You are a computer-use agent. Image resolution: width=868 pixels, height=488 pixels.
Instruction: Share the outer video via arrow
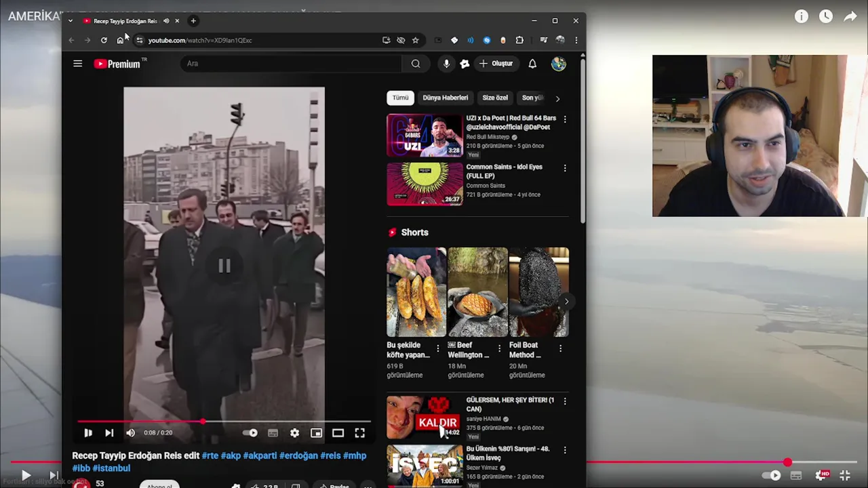coord(850,16)
